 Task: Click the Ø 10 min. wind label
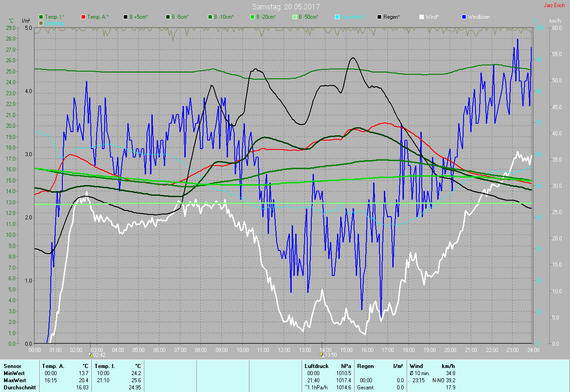[x=419, y=373]
